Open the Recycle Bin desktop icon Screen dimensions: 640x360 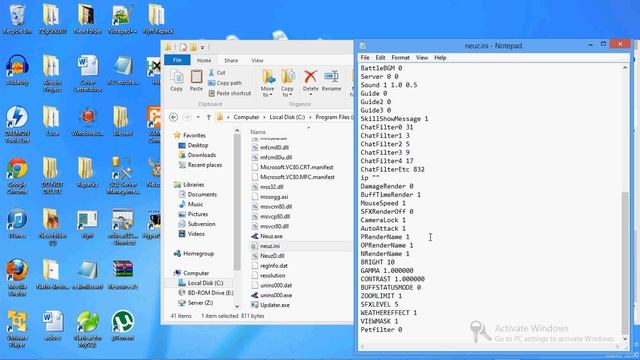(17, 19)
